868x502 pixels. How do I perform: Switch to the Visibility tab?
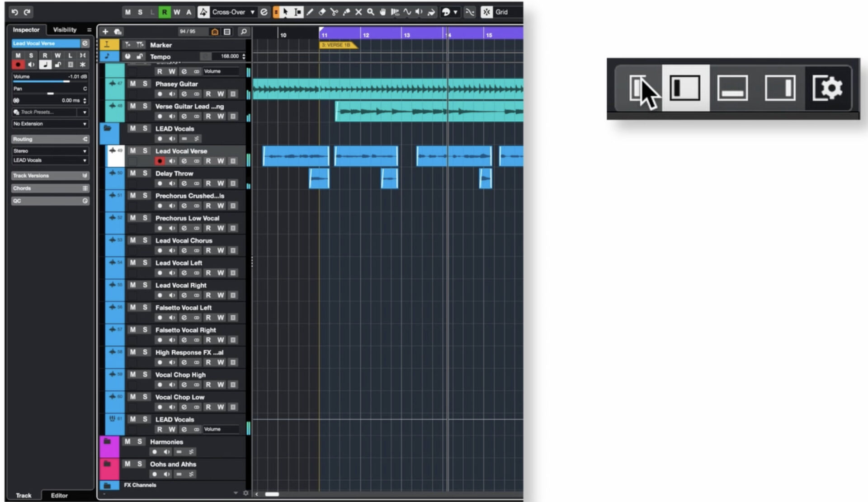[x=65, y=30]
